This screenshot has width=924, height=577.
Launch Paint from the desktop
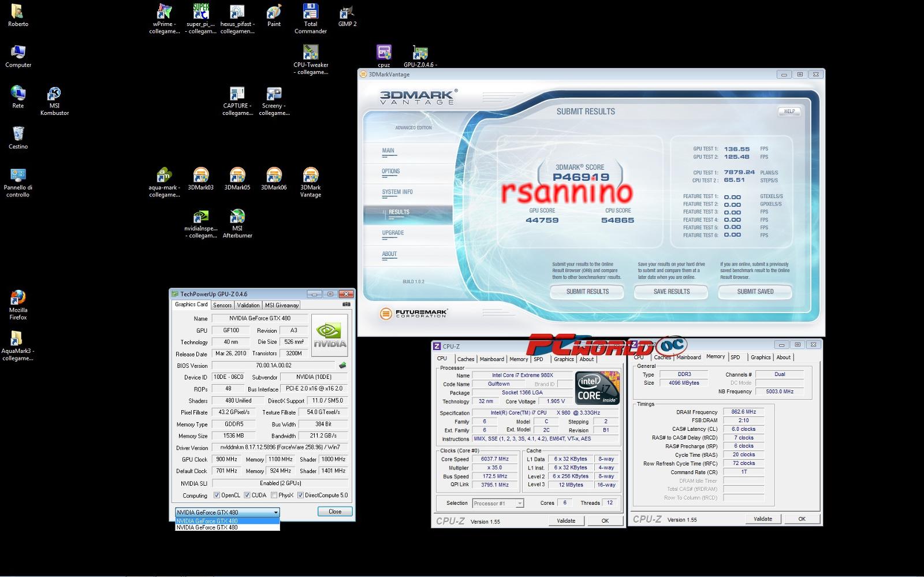click(x=274, y=16)
